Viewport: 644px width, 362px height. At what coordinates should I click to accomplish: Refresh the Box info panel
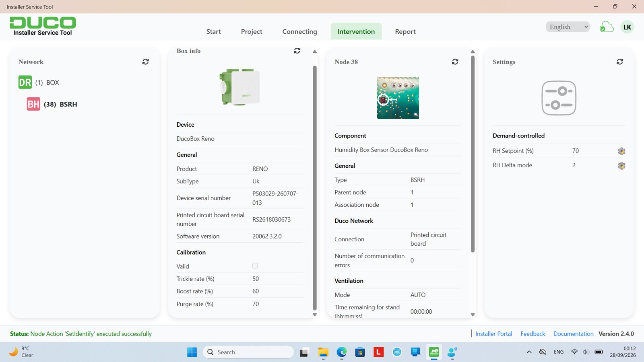[x=297, y=51]
